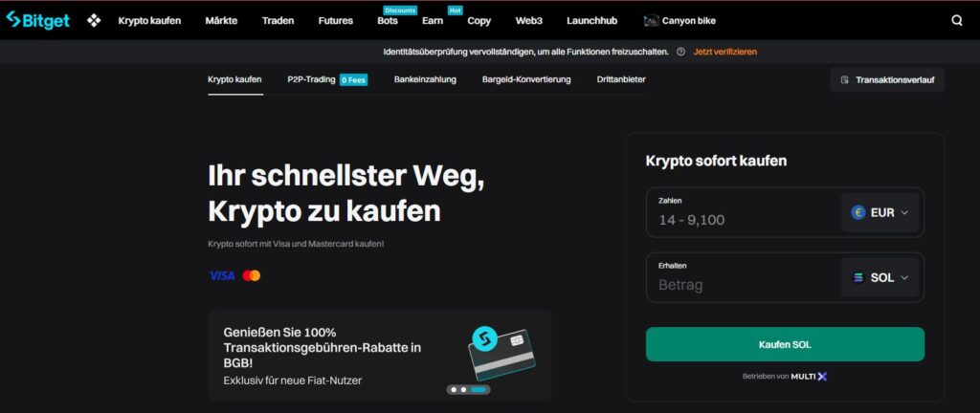
Task: Click the Bitget logo
Action: pos(37,21)
